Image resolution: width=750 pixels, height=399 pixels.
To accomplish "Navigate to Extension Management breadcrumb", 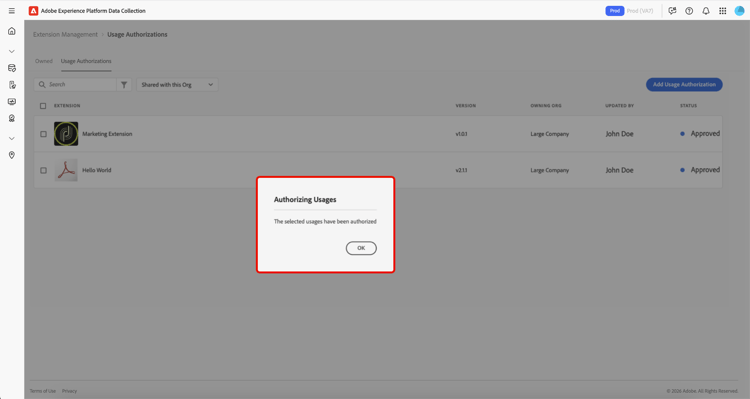I will pos(65,34).
